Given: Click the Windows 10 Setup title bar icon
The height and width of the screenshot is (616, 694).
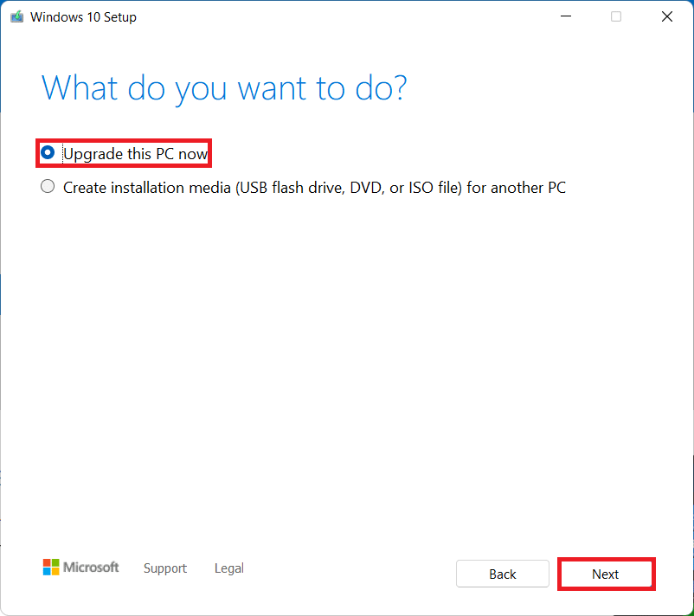Looking at the screenshot, I should click(x=16, y=17).
